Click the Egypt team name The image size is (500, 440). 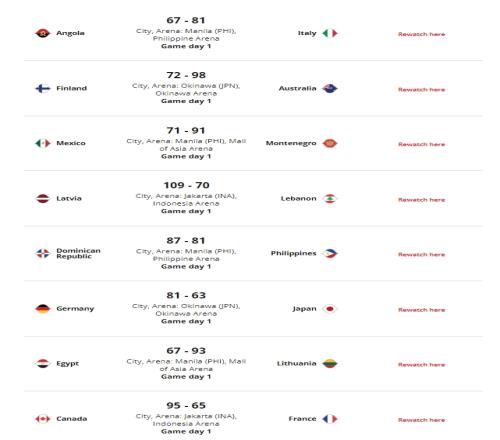68,364
